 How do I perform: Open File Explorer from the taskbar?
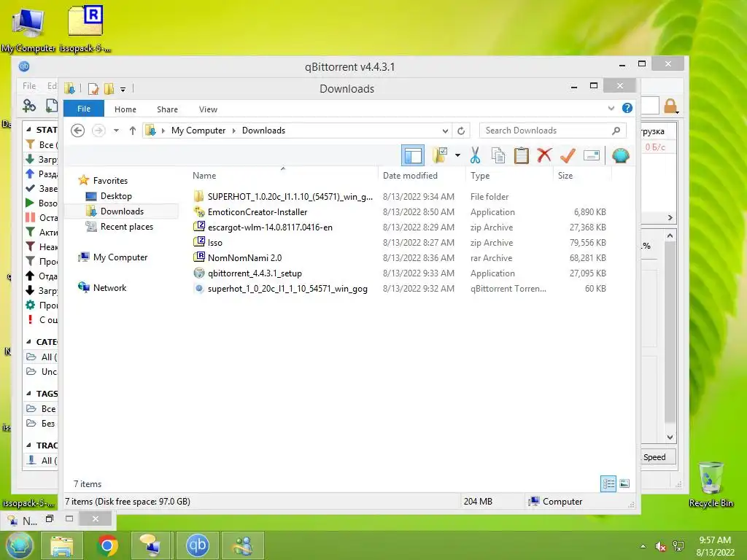(x=62, y=545)
